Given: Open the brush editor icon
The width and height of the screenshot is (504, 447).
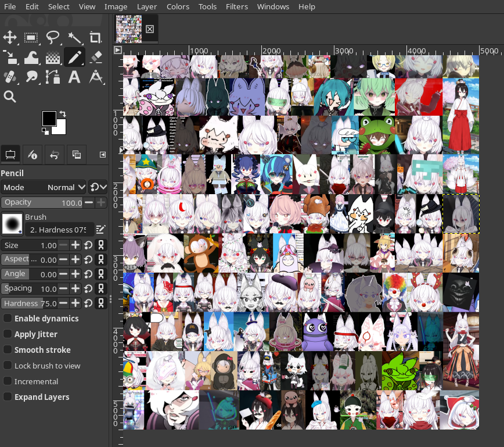Looking at the screenshot, I should point(100,230).
